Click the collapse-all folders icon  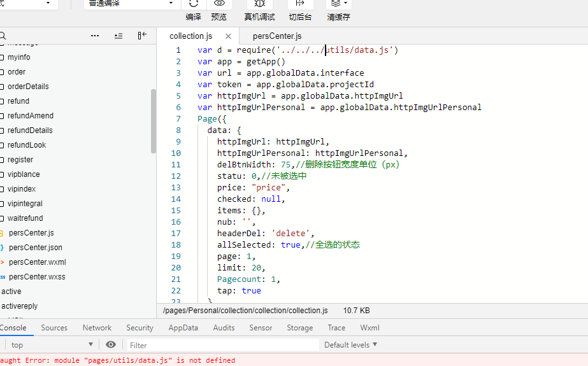[x=118, y=36]
